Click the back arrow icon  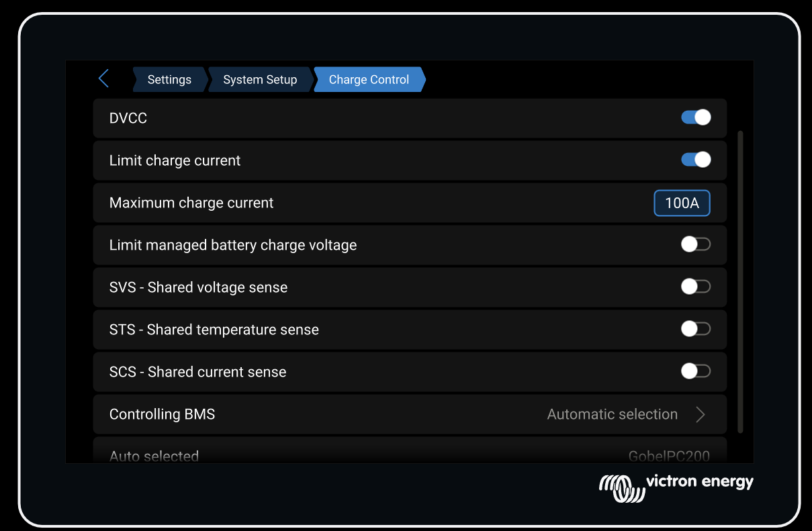103,79
